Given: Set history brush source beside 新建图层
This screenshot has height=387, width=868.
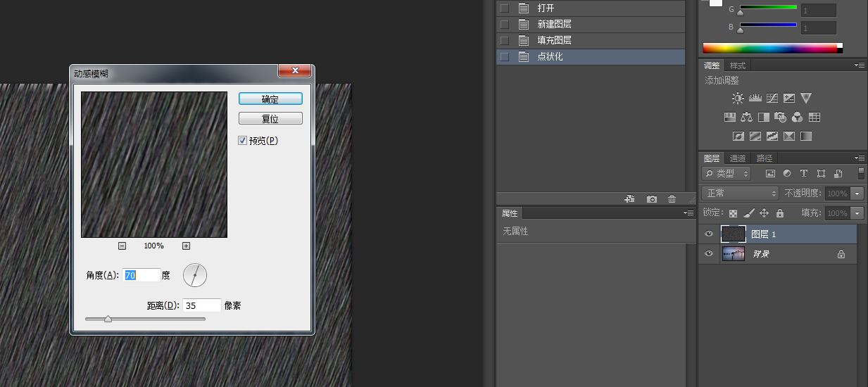Looking at the screenshot, I should 504,24.
